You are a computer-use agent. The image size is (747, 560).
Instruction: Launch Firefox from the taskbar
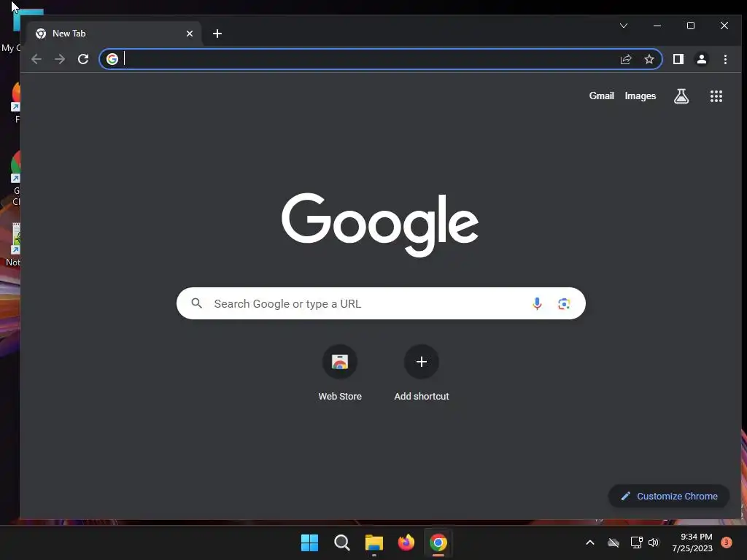click(x=406, y=542)
